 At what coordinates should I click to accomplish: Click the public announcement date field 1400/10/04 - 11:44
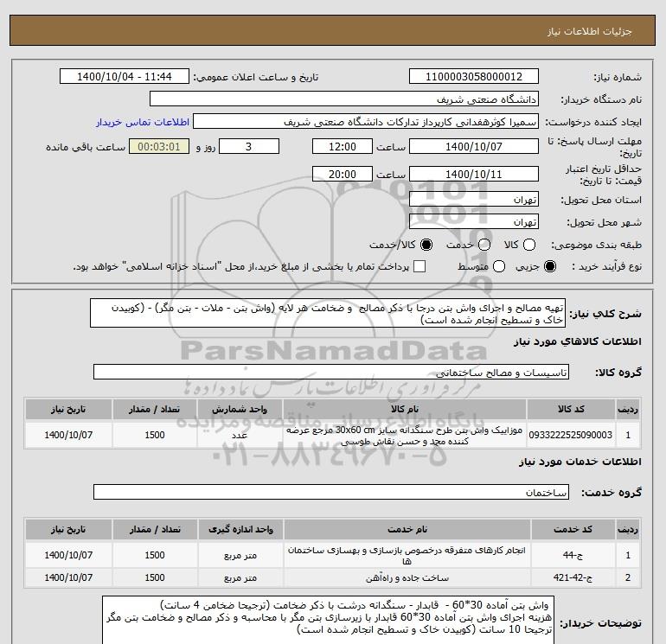[124, 76]
